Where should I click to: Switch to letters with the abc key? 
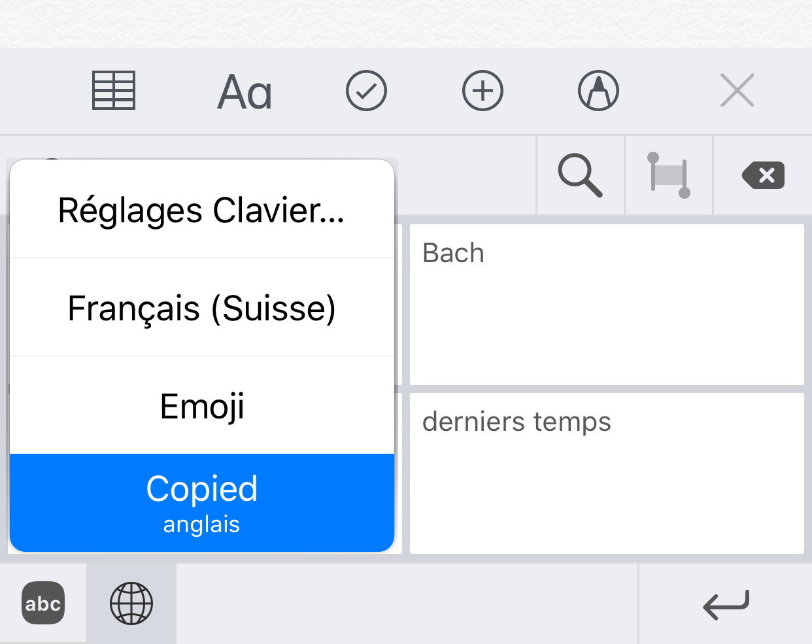[x=43, y=603]
